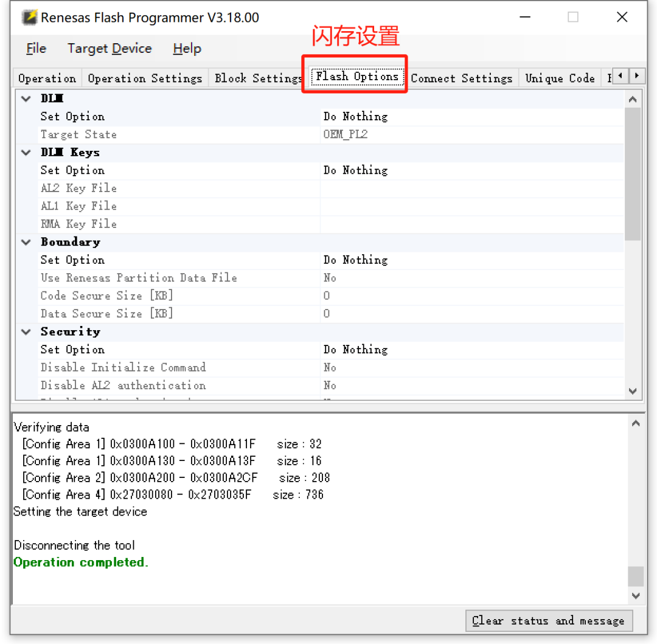Open the Target Device menu
Image resolution: width=657 pixels, height=644 pixels.
point(109,49)
